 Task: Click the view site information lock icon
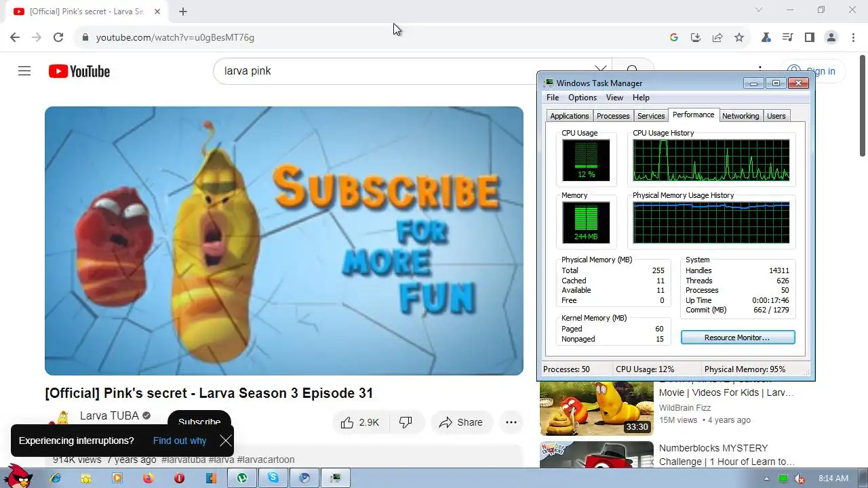85,37
